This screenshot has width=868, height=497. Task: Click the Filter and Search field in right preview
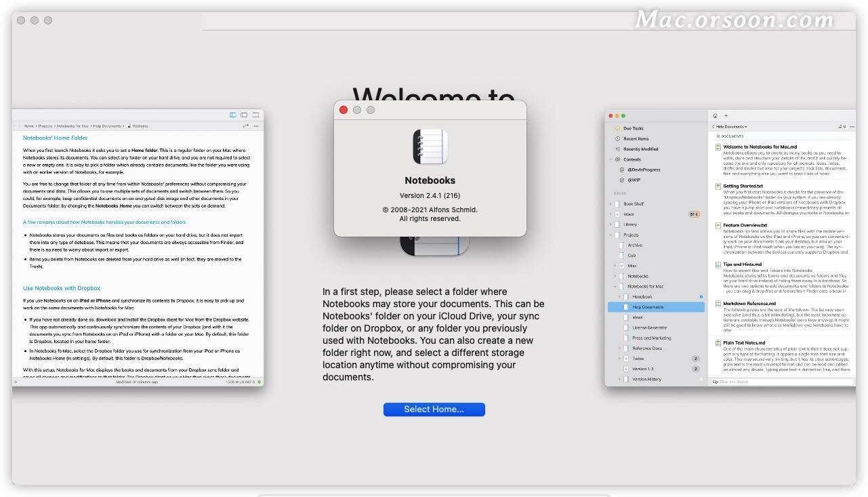[781, 382]
